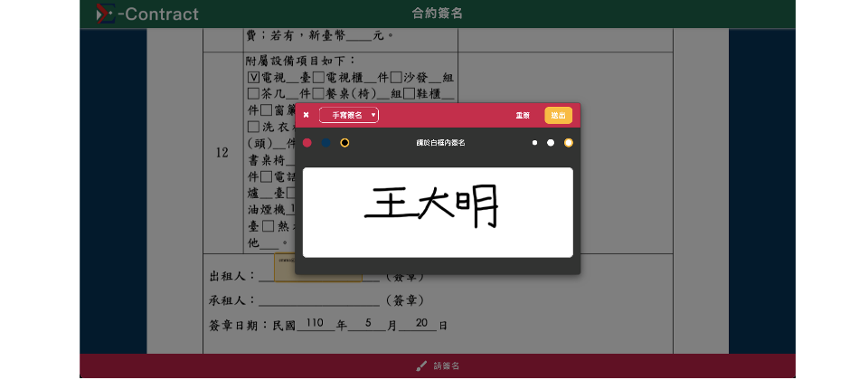Pick the smallest pen thickness dot
This screenshot has width=868, height=380.
click(534, 143)
